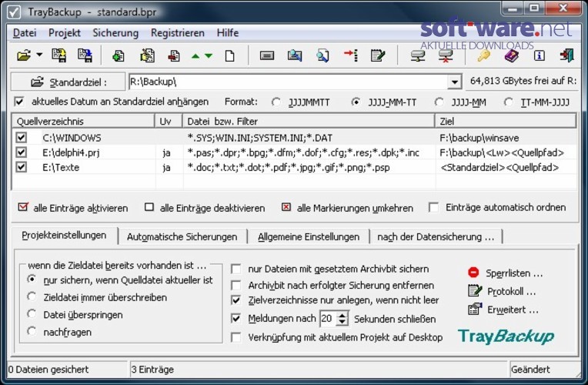Move entry down with green down arrow
Image resolution: width=588 pixels, height=385 pixels.
209,56
